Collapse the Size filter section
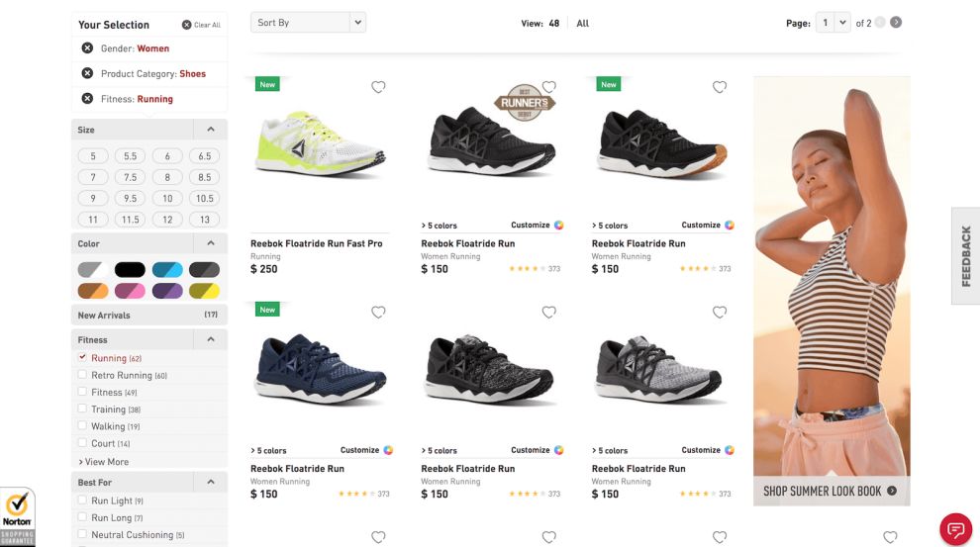The width and height of the screenshot is (980, 547). [211, 130]
